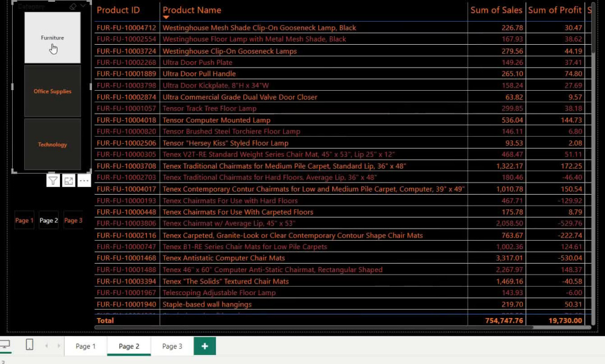
Task: Select Furniture in the Category slicer
Action: [52, 36]
